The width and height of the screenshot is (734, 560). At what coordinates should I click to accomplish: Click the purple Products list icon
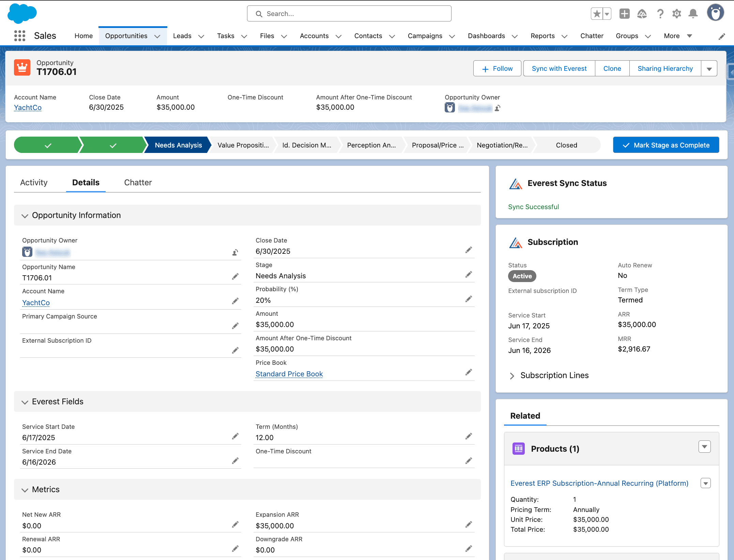518,449
